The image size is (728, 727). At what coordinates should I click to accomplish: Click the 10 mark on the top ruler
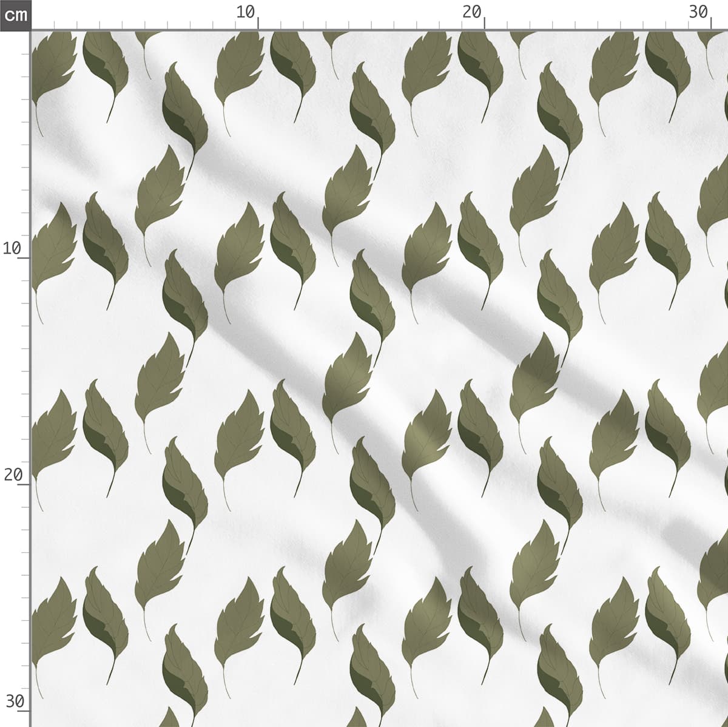click(246, 12)
